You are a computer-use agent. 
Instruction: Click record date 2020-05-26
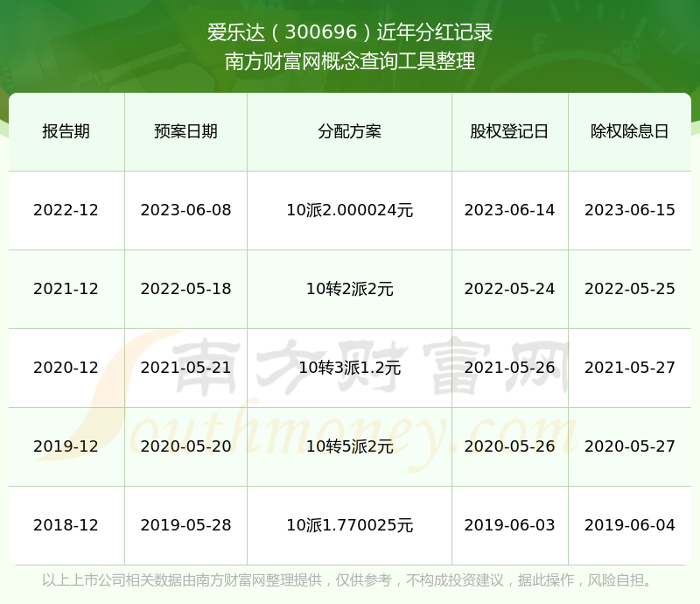click(x=509, y=446)
